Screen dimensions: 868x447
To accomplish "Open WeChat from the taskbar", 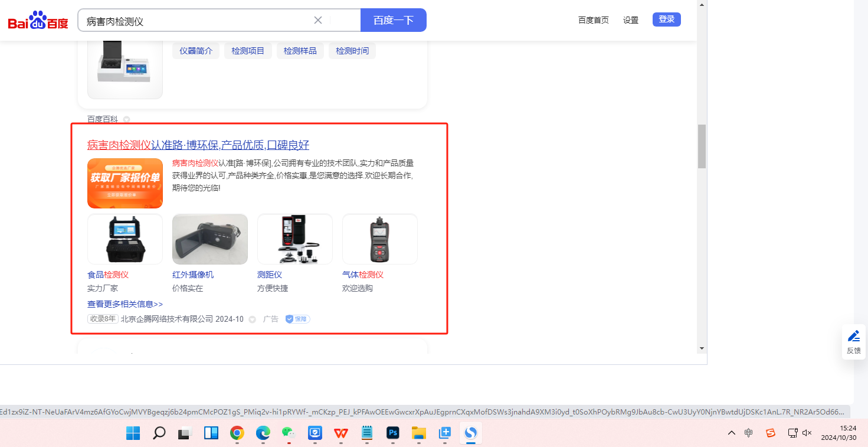I will [x=289, y=433].
